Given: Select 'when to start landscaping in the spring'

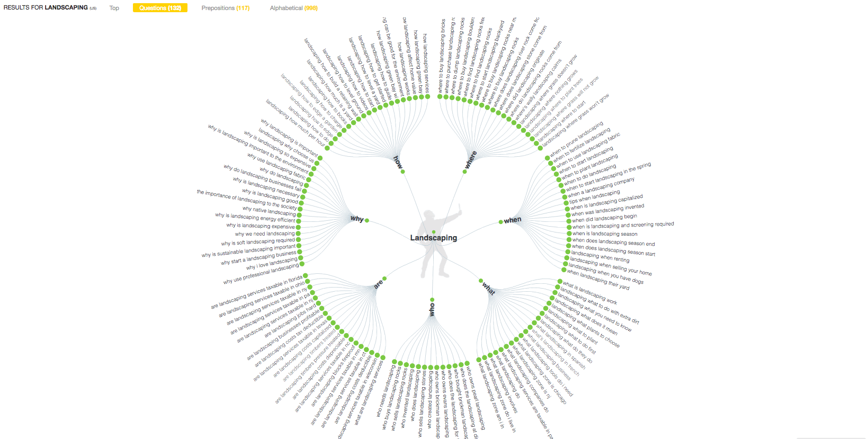Looking at the screenshot, I should click(608, 177).
